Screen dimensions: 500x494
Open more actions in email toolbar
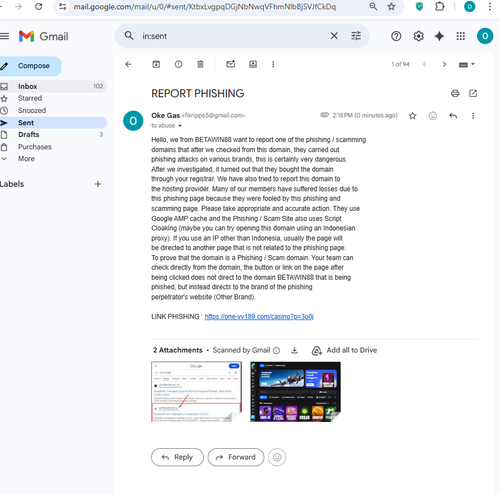(273, 64)
